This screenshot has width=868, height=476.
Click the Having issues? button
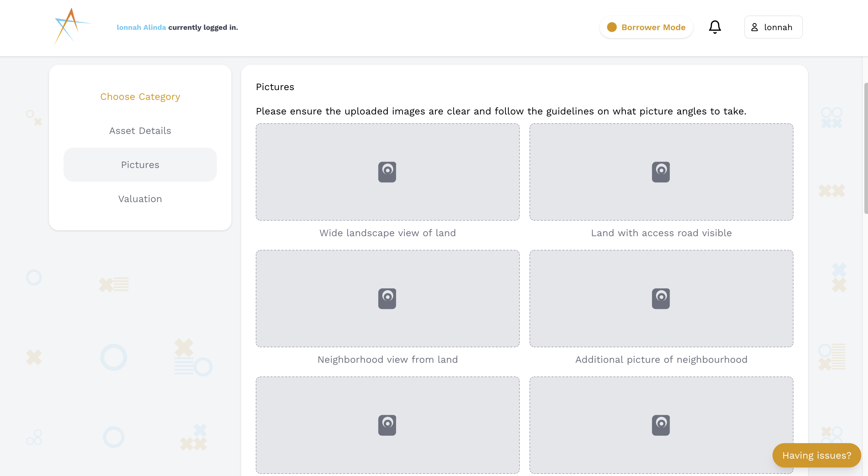(816, 455)
